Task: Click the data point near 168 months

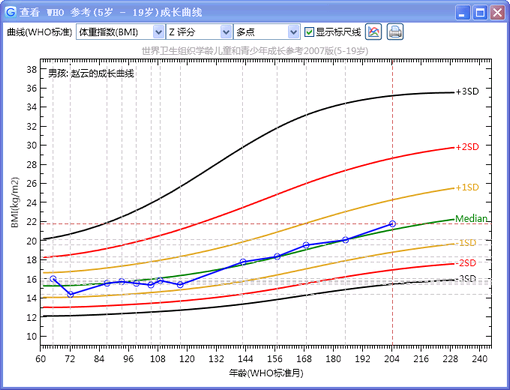Action: click(x=306, y=245)
